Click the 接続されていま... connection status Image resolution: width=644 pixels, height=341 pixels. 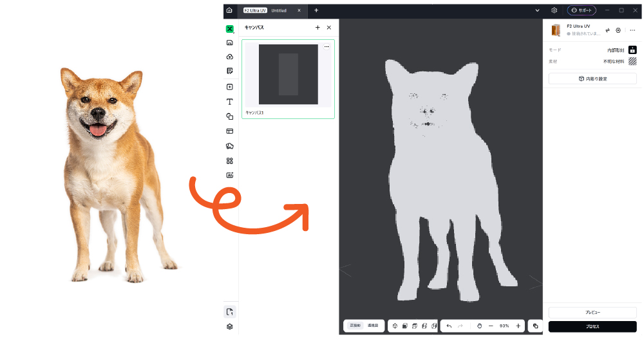coord(583,34)
